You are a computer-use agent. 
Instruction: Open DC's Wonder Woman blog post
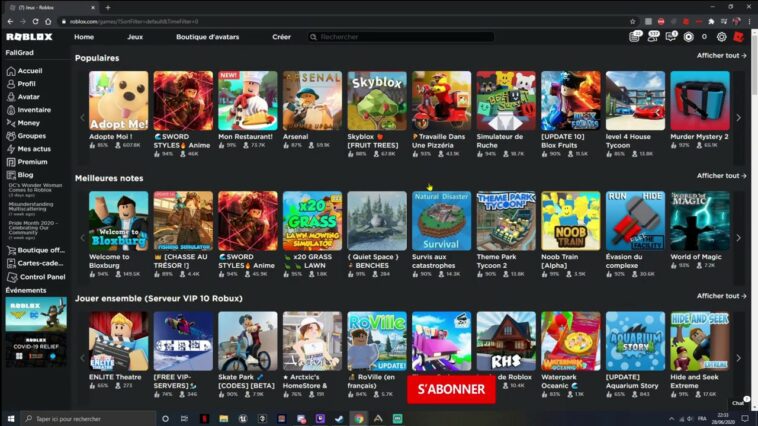(35, 189)
